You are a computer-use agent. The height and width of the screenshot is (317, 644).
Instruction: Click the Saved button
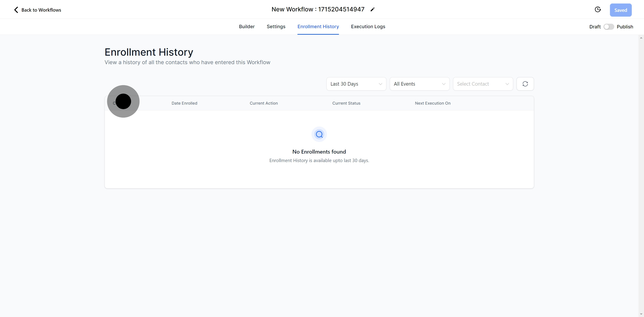621,10
